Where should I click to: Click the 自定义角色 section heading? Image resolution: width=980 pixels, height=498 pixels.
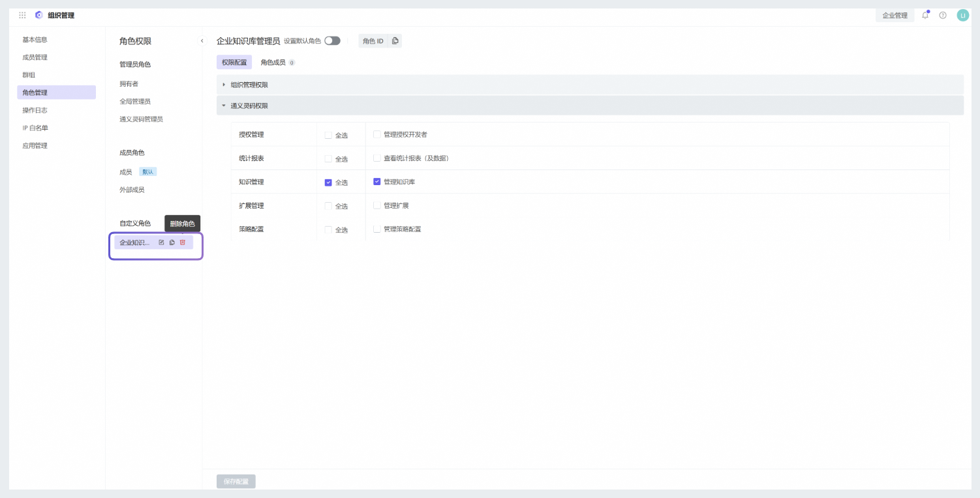pos(135,223)
